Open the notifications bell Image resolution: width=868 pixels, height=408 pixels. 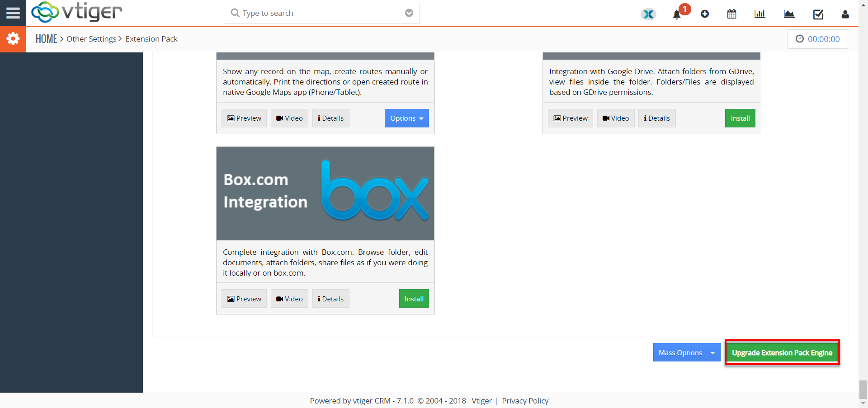[x=677, y=14]
